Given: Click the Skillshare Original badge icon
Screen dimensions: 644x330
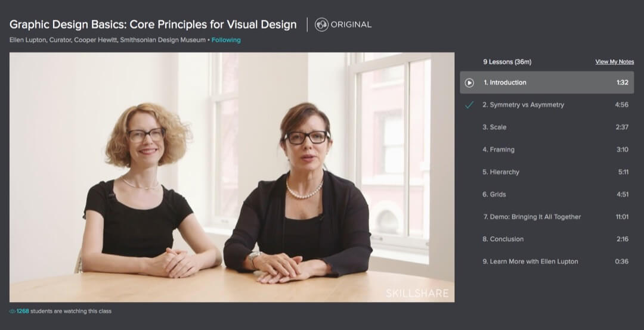Looking at the screenshot, I should [x=322, y=24].
